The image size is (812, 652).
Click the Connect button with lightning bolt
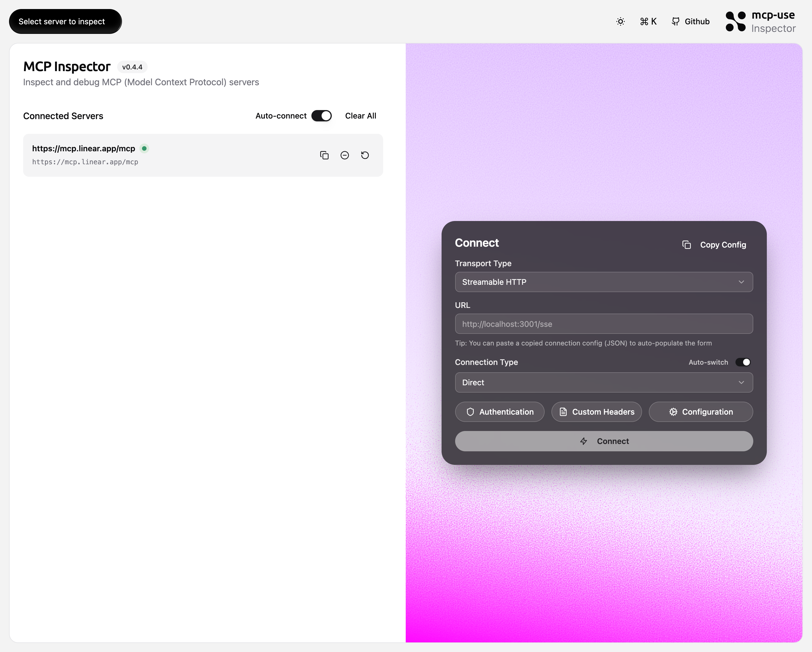[x=604, y=441]
